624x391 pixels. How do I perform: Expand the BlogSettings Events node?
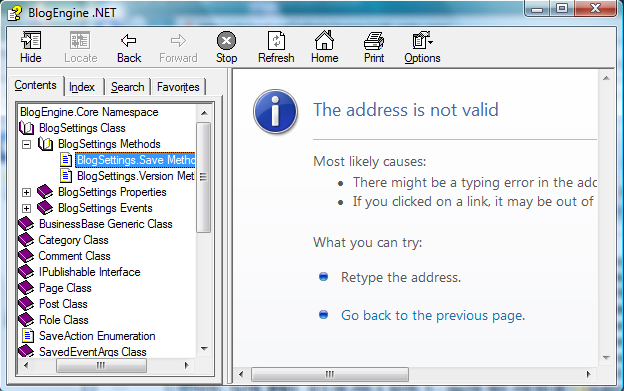pyautogui.click(x=26, y=208)
